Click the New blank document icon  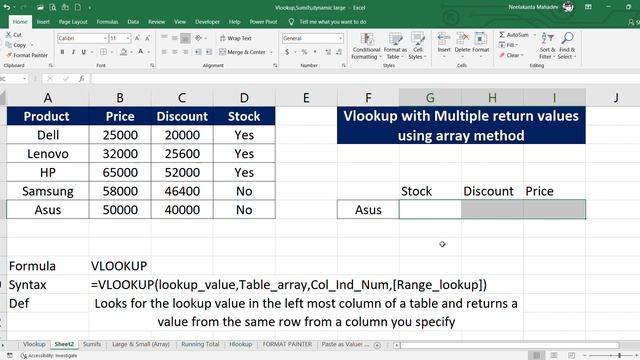[78, 7]
